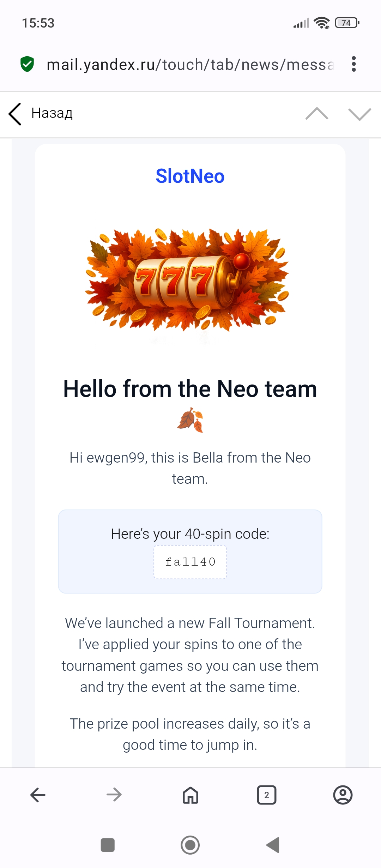Open the browser home page
Image resolution: width=381 pixels, height=868 pixels.
(190, 795)
